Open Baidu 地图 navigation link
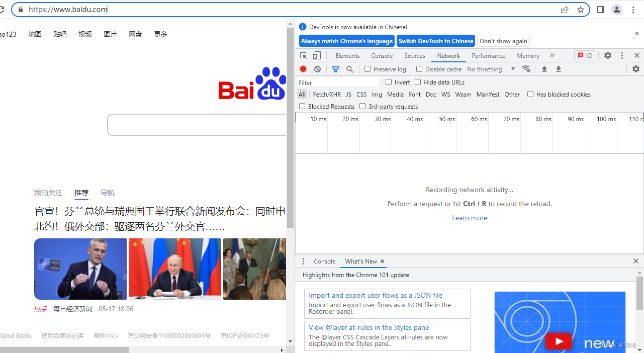This screenshot has height=353, width=644. (x=35, y=34)
